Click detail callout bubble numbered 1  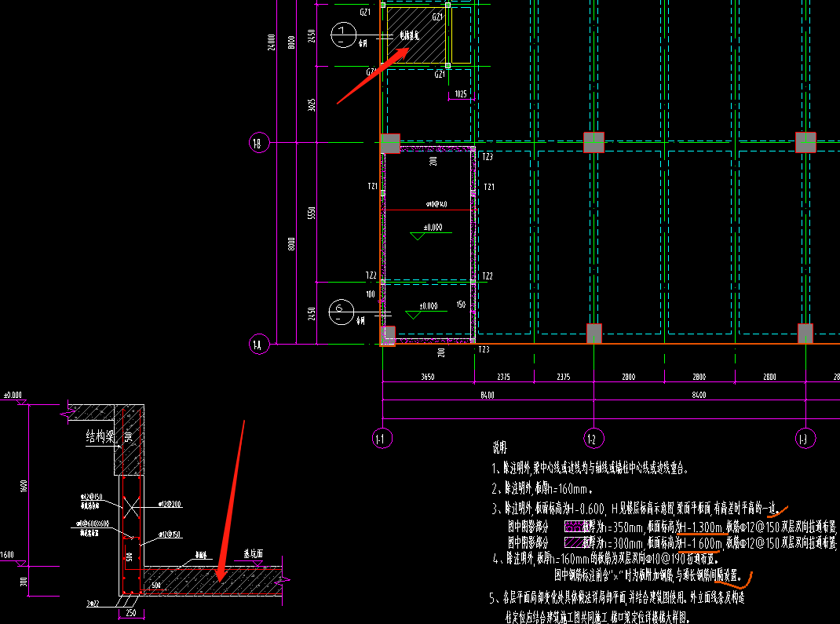click(x=343, y=35)
